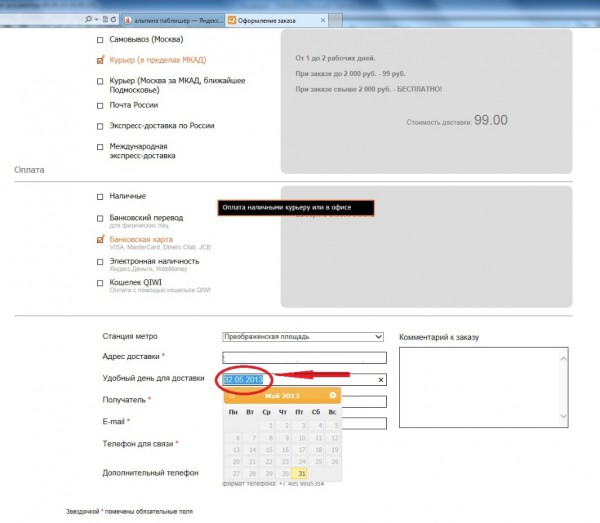The width and height of the screenshot is (600, 523).
Task: Switch to the Yandex search tab
Action: click(x=174, y=21)
